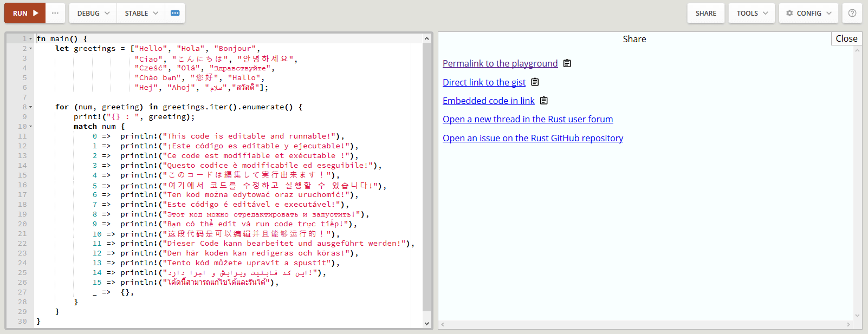This screenshot has height=334, width=868.
Task: Expand the Stable channel dropdown
Action: (141, 13)
